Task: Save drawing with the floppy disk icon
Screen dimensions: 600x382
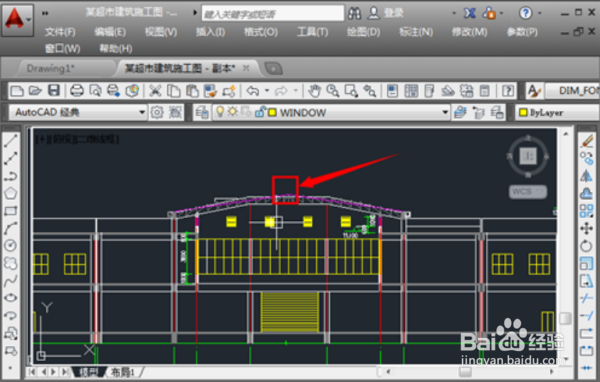Action: 54,91
